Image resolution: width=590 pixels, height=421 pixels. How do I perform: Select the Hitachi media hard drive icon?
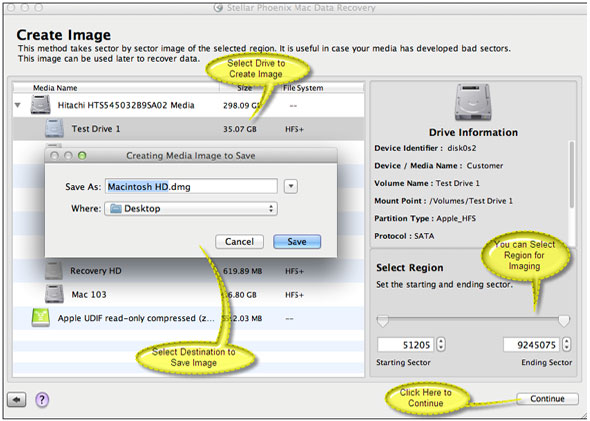tap(41, 105)
